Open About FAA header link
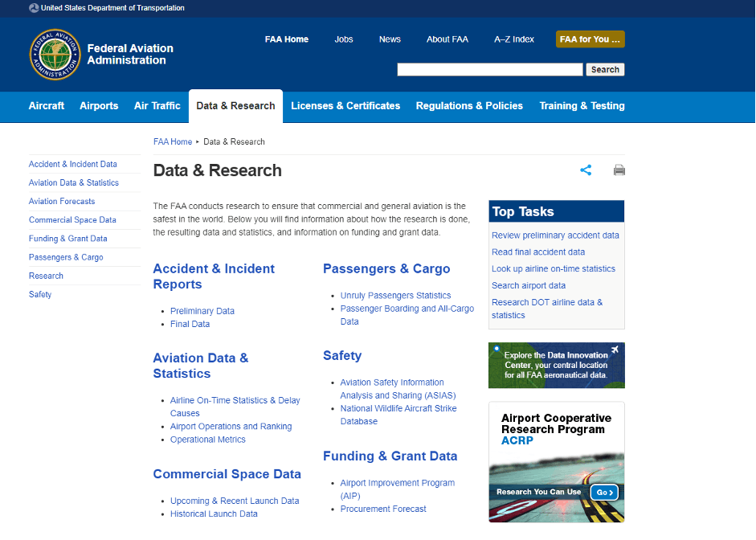The image size is (756, 540). [x=447, y=39]
